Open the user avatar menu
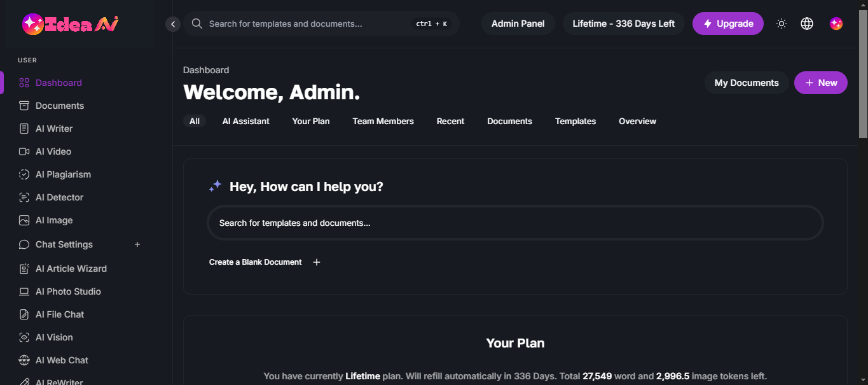The width and height of the screenshot is (868, 385). tap(836, 24)
